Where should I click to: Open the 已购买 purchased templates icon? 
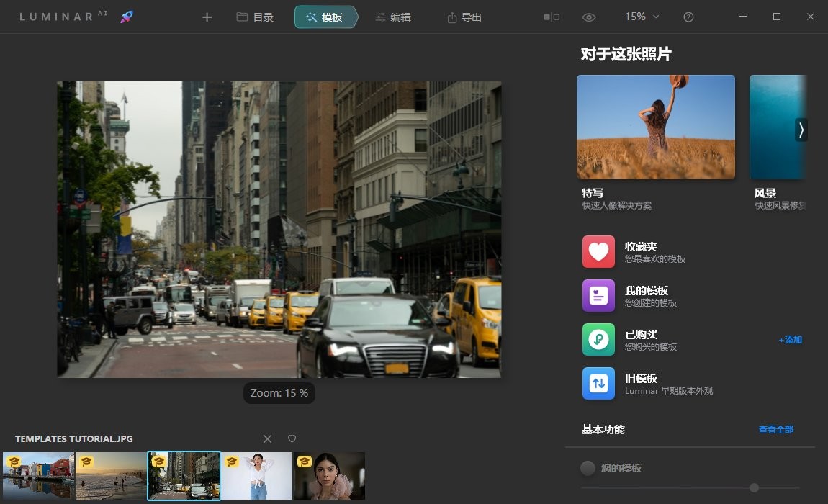point(598,339)
